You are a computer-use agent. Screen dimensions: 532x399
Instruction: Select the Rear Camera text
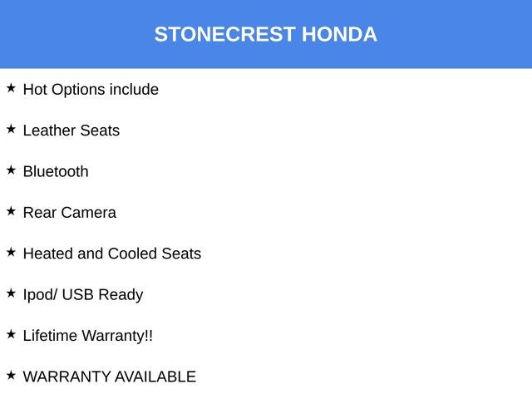coord(70,213)
